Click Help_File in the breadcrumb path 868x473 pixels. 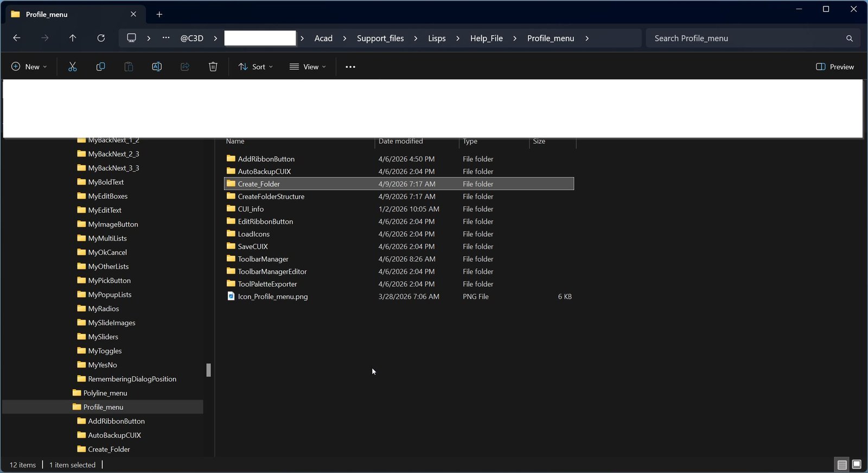tap(487, 39)
